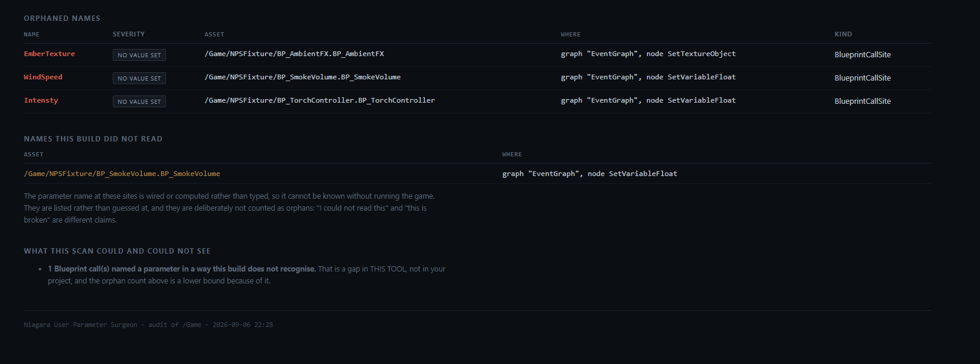This screenshot has height=364, width=980.
Task: Click WHAT THIS SCAN COULD AND COULD NOT SEE heading
Action: tap(117, 251)
